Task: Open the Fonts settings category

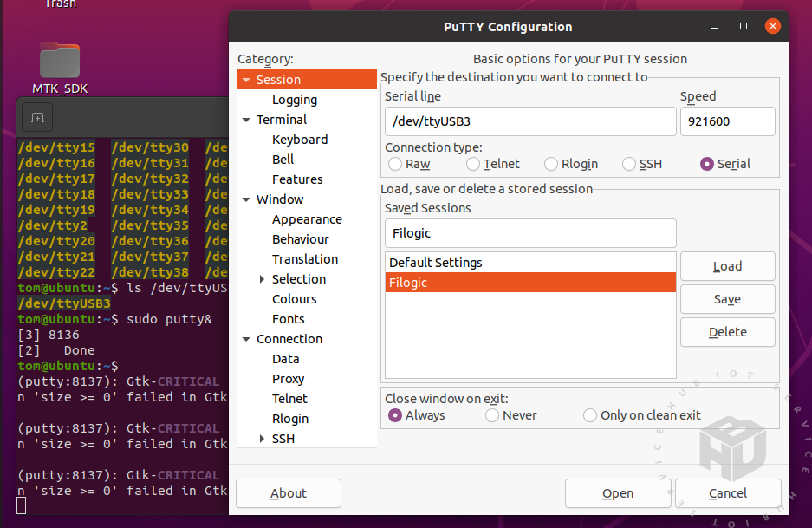Action: (x=289, y=319)
